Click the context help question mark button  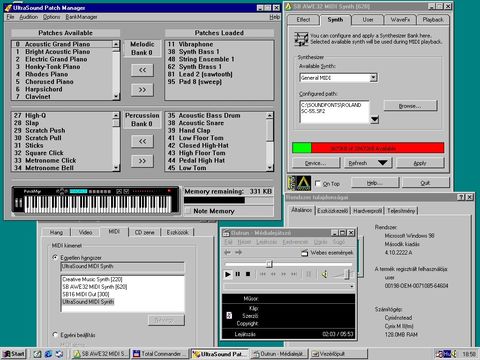461,197
